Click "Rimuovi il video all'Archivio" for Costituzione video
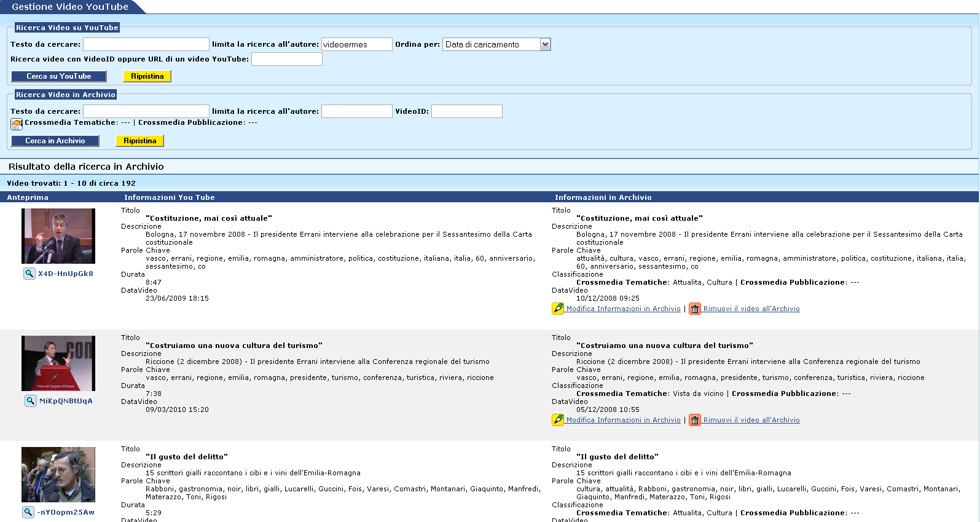980x522 pixels. [751, 309]
